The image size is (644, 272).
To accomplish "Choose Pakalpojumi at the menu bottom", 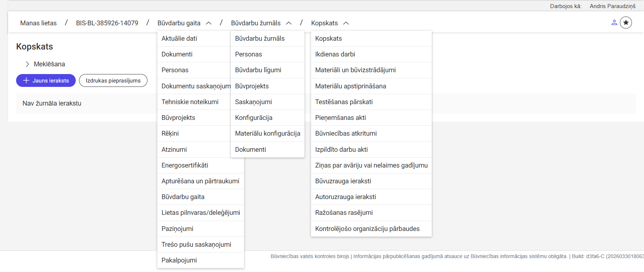I will (x=179, y=260).
